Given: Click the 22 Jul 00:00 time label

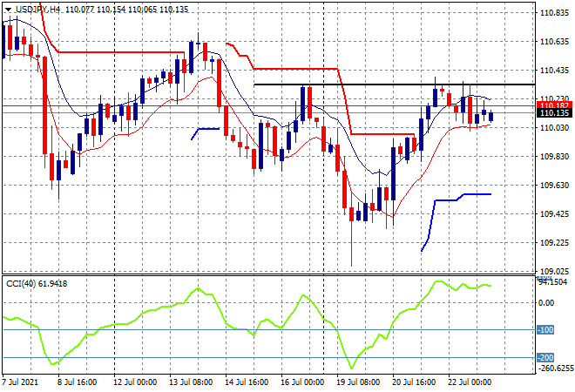Looking at the screenshot, I should [x=470, y=382].
